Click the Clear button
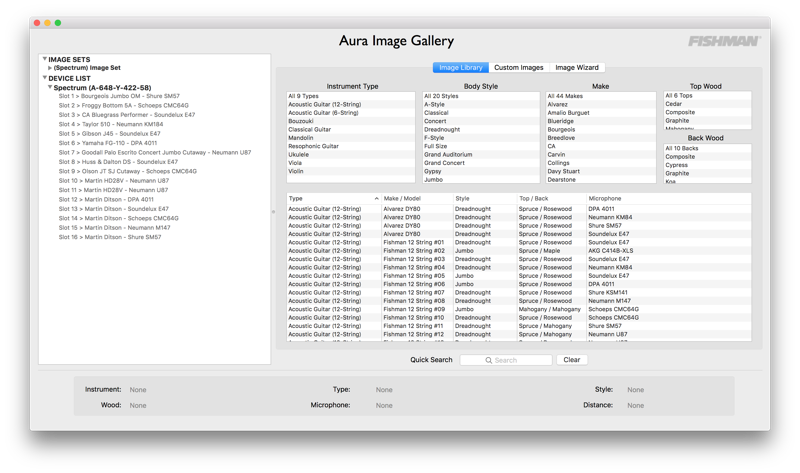The image size is (800, 473). (x=572, y=360)
